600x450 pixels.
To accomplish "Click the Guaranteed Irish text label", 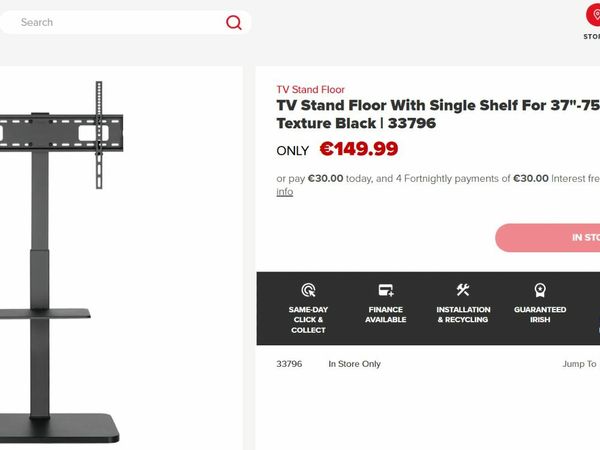I will click(x=540, y=315).
